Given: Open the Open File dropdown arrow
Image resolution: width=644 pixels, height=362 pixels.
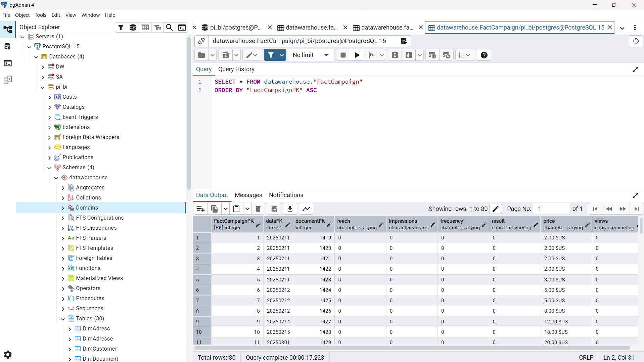Looking at the screenshot, I should coord(213,55).
